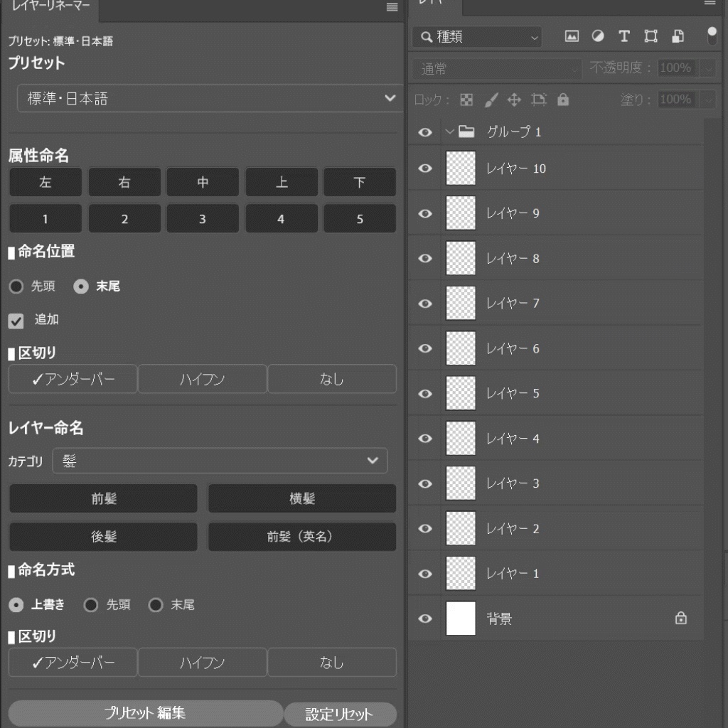Toggle visibility of レイヤー 4
This screenshot has height=728, width=728.
[x=425, y=438]
